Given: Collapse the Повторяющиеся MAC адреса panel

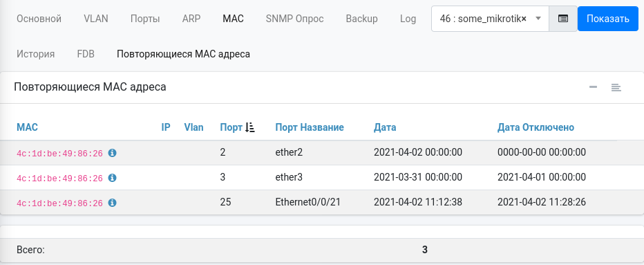Looking at the screenshot, I should pyautogui.click(x=593, y=86).
